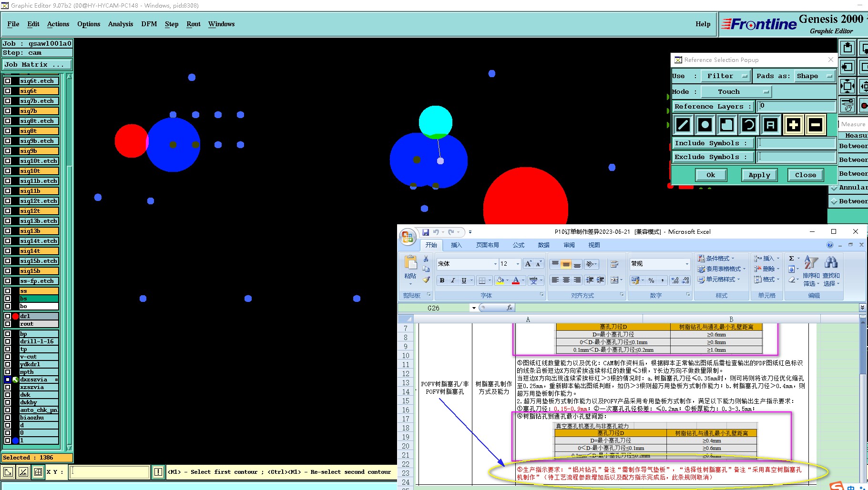
Task: Open the Excel Name Box dropdown arrow
Action: [x=474, y=308]
